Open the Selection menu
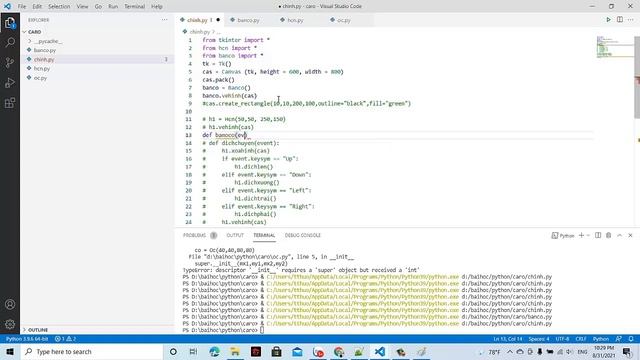The width and height of the screenshot is (640, 360). click(x=59, y=6)
